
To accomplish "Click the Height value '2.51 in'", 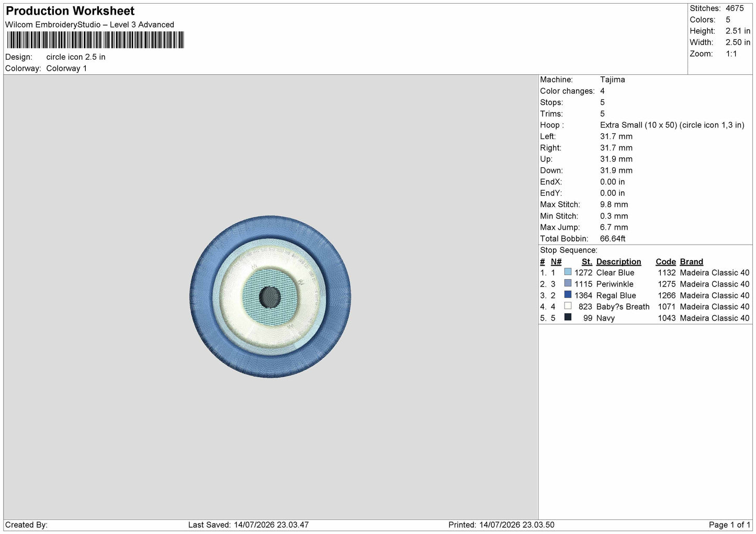I will click(x=738, y=31).
